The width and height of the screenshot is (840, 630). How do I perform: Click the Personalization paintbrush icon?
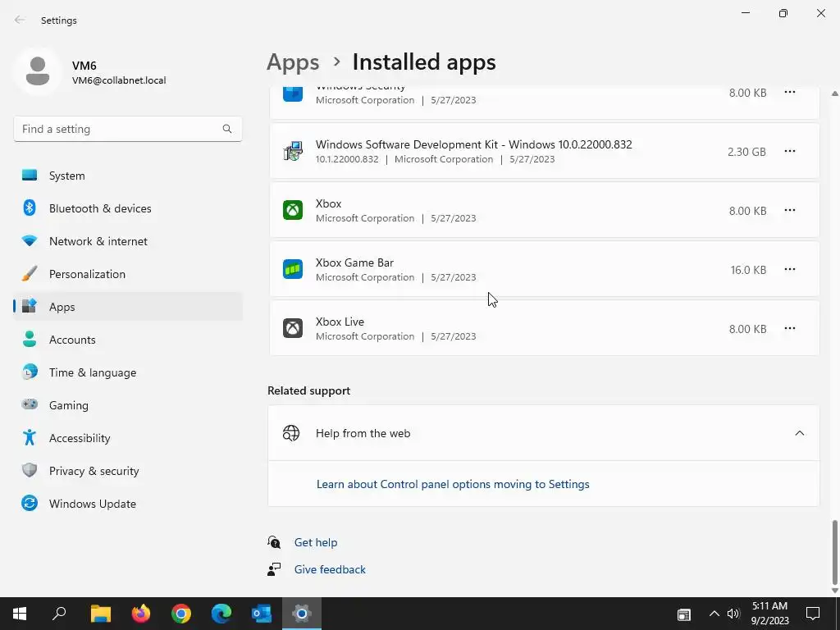coord(30,273)
